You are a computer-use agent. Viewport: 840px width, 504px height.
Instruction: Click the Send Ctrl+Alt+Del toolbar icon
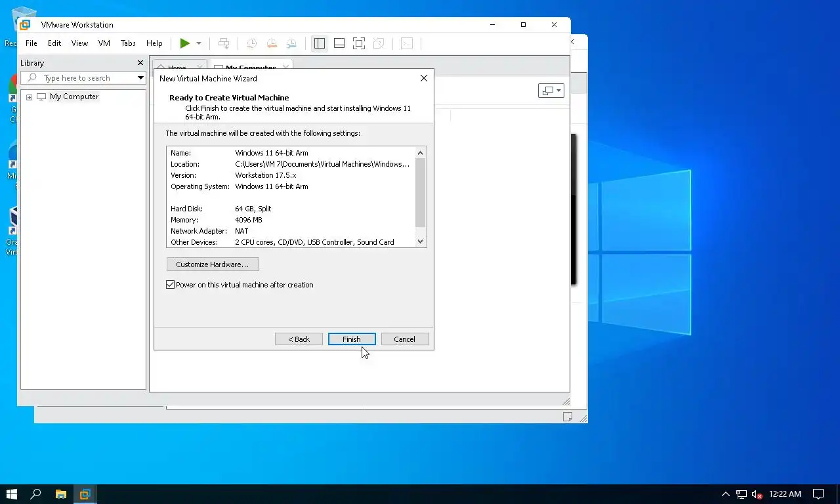(224, 43)
